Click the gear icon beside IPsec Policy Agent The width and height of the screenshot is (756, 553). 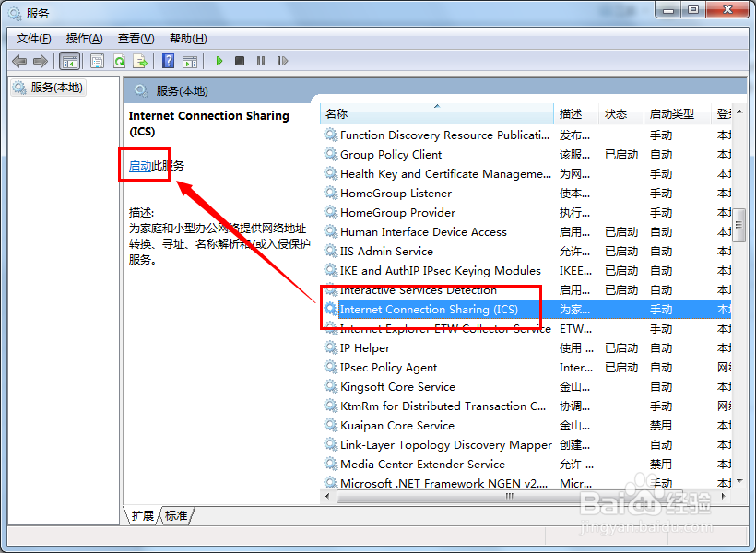tap(331, 367)
